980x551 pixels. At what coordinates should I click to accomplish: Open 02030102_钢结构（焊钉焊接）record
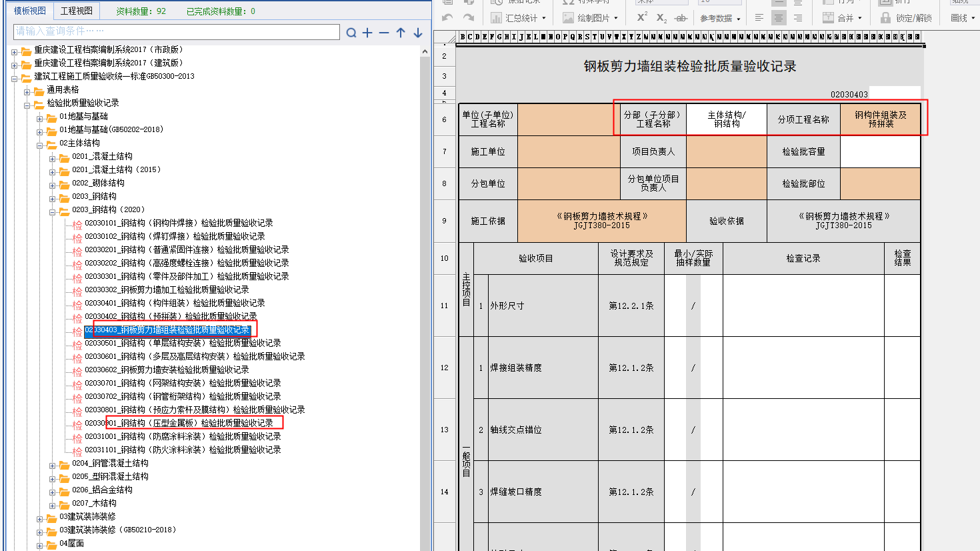tap(175, 236)
